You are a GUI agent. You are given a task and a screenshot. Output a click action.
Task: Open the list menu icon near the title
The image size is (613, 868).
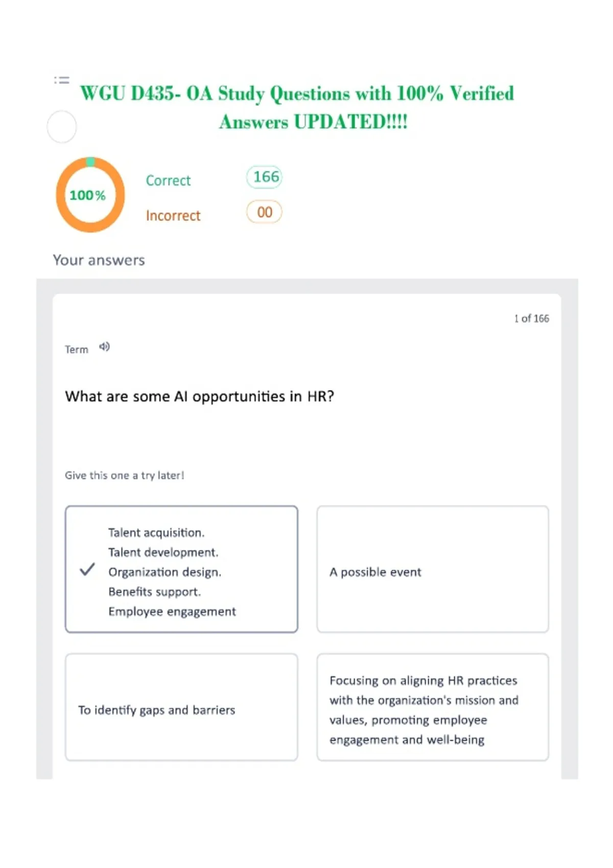pos(62,80)
